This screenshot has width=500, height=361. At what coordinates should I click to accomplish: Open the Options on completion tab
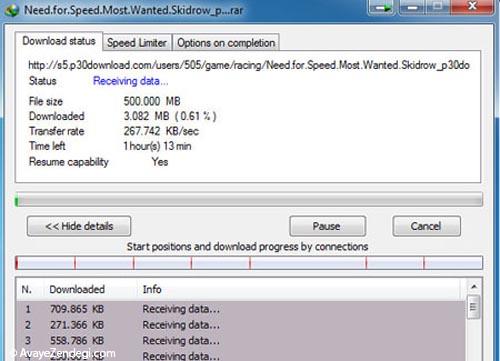(226, 43)
